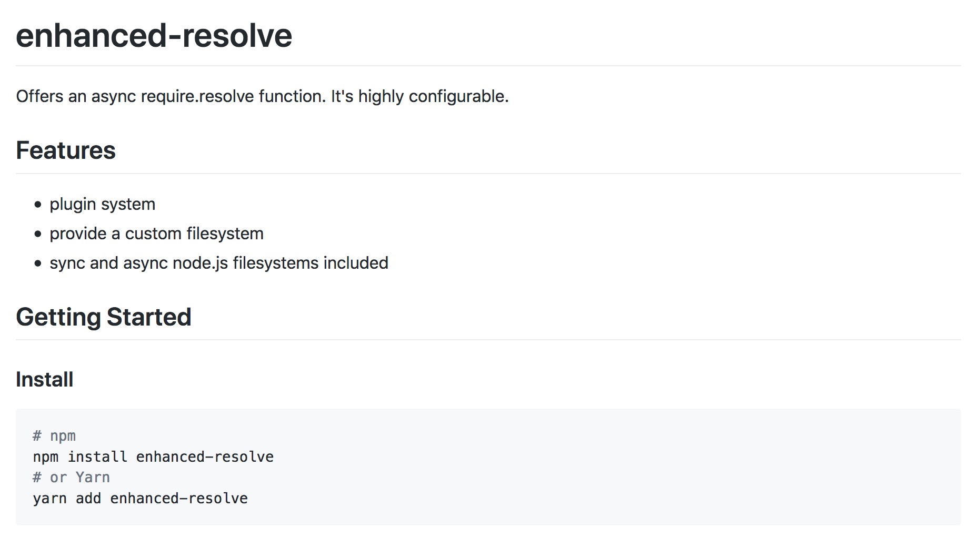
Task: Click the Getting Started heading
Action: pyautogui.click(x=104, y=317)
